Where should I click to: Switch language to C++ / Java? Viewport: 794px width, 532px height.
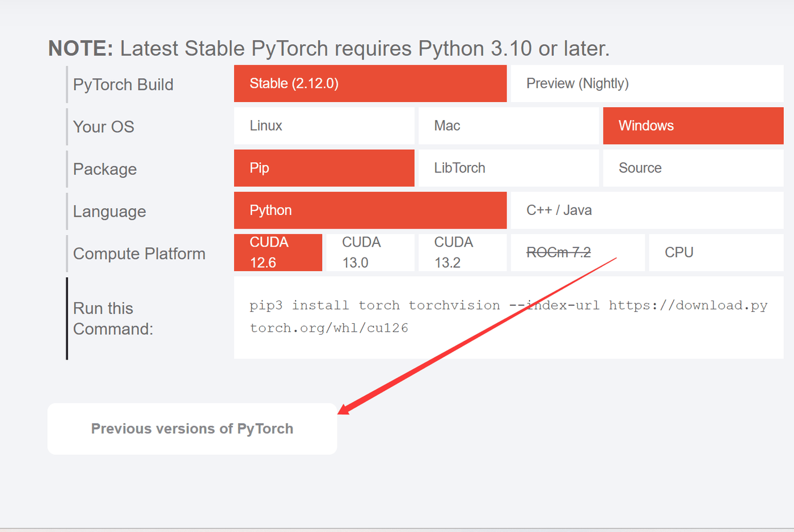coord(647,210)
